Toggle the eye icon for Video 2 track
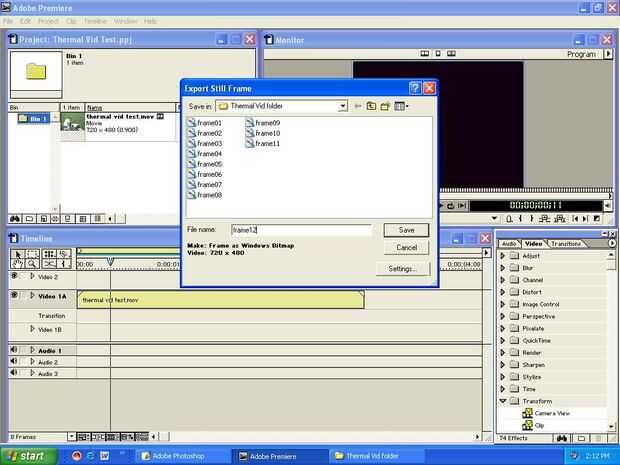Viewport: 620px width, 465px height. (14, 276)
